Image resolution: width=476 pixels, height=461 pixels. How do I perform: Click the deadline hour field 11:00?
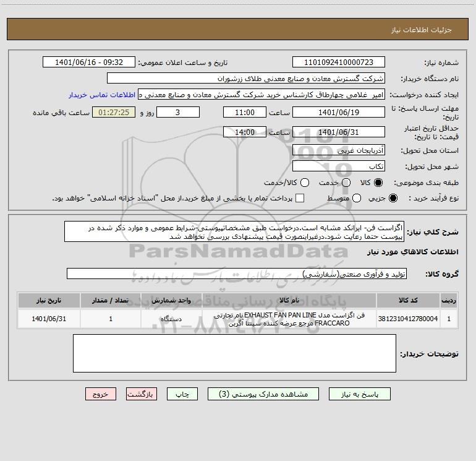click(245, 113)
